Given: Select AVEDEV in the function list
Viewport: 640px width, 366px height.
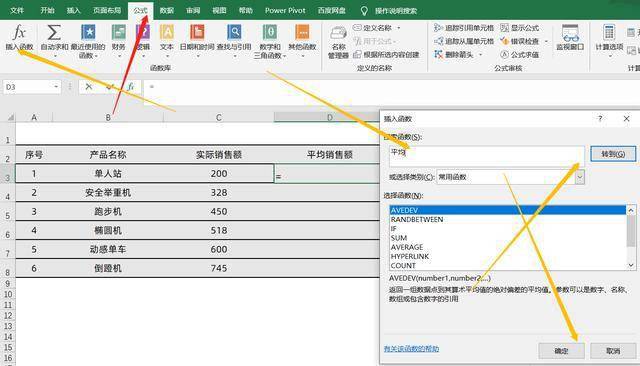Looking at the screenshot, I should [x=508, y=210].
